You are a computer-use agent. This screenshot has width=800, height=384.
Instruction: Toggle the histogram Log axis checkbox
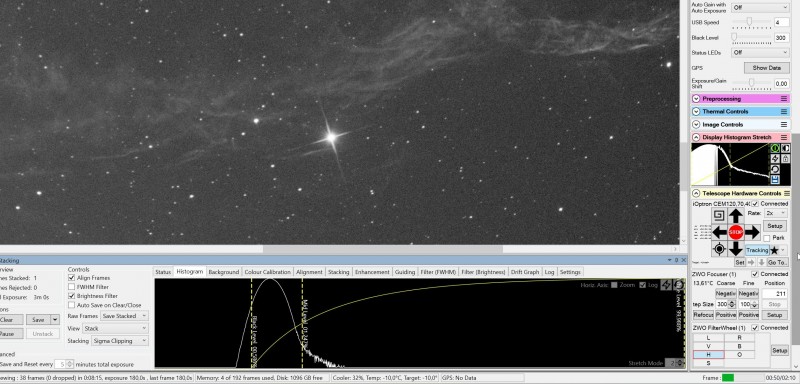642,285
